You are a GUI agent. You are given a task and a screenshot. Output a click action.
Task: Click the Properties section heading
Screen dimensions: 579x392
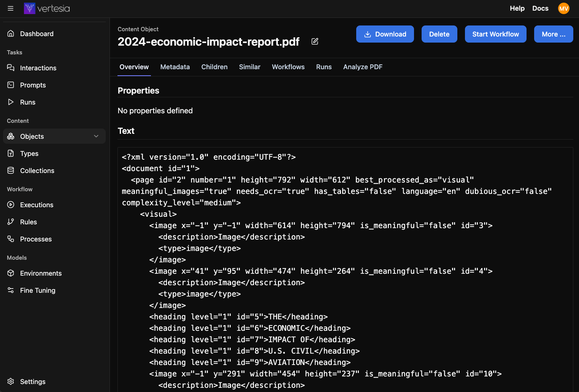(x=138, y=90)
